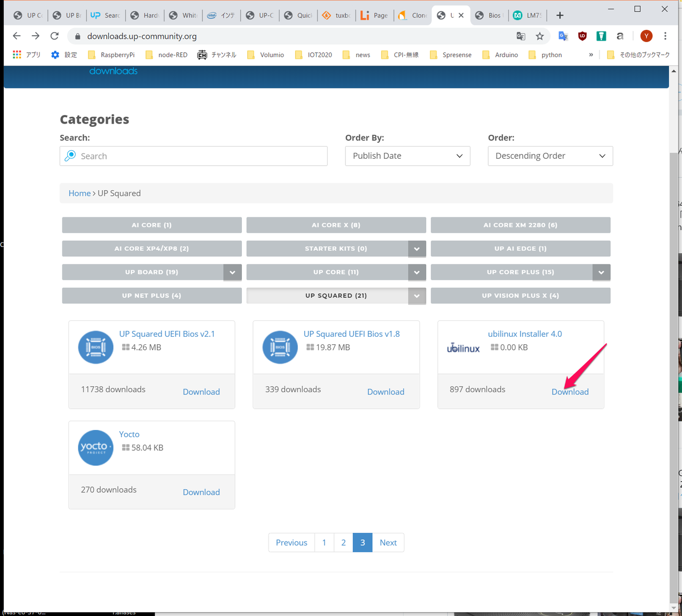The width and height of the screenshot is (682, 616).
Task: Open the news bookmark folder
Action: click(x=356, y=54)
